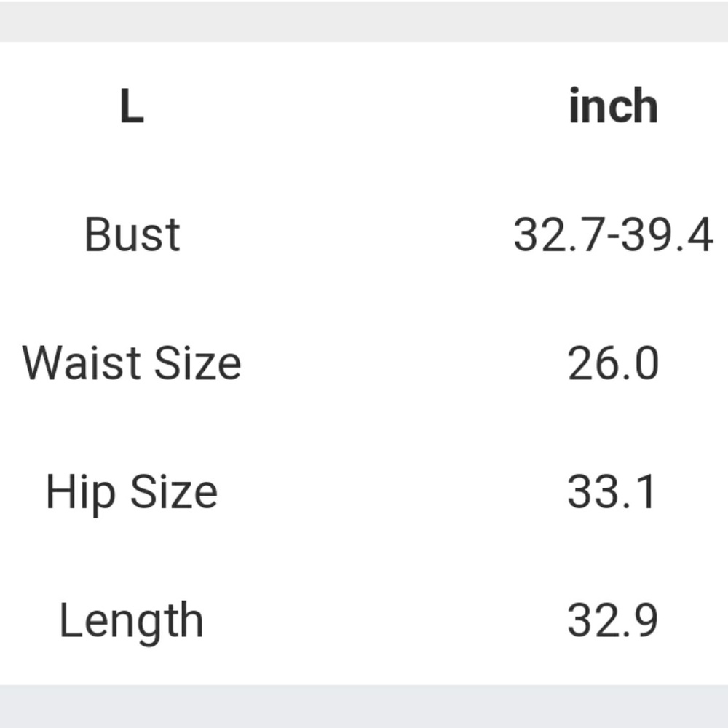
Task: Click the blank space between L and inch
Action: [x=364, y=108]
